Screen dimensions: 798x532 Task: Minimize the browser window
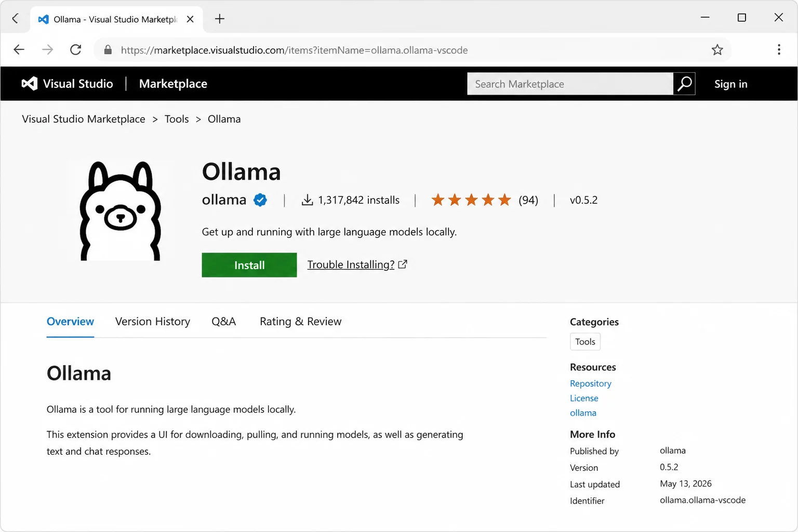(705, 18)
